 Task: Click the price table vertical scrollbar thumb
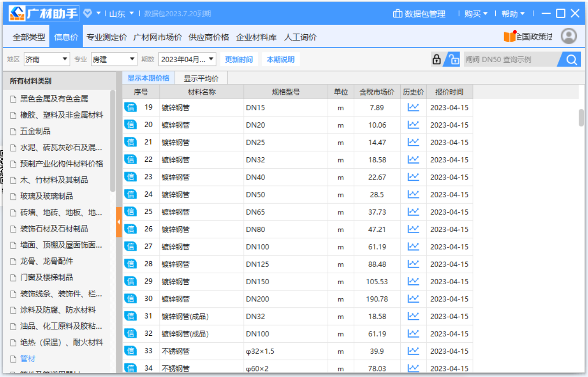click(582, 118)
